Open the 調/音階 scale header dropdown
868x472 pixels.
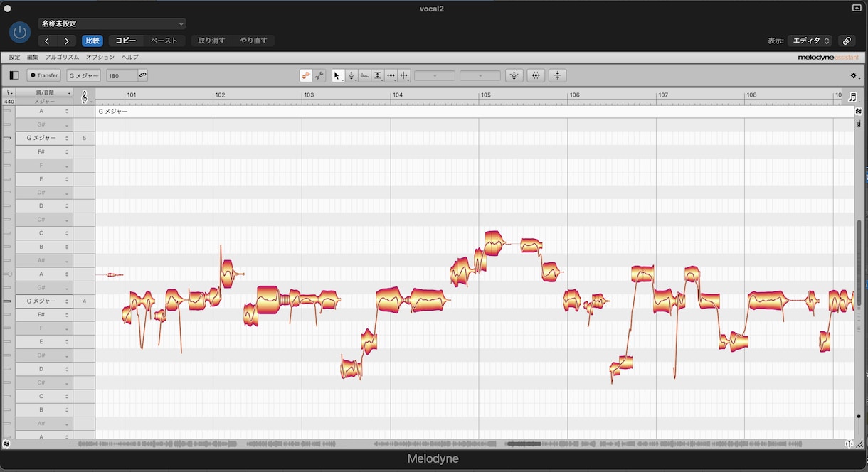[x=44, y=93]
